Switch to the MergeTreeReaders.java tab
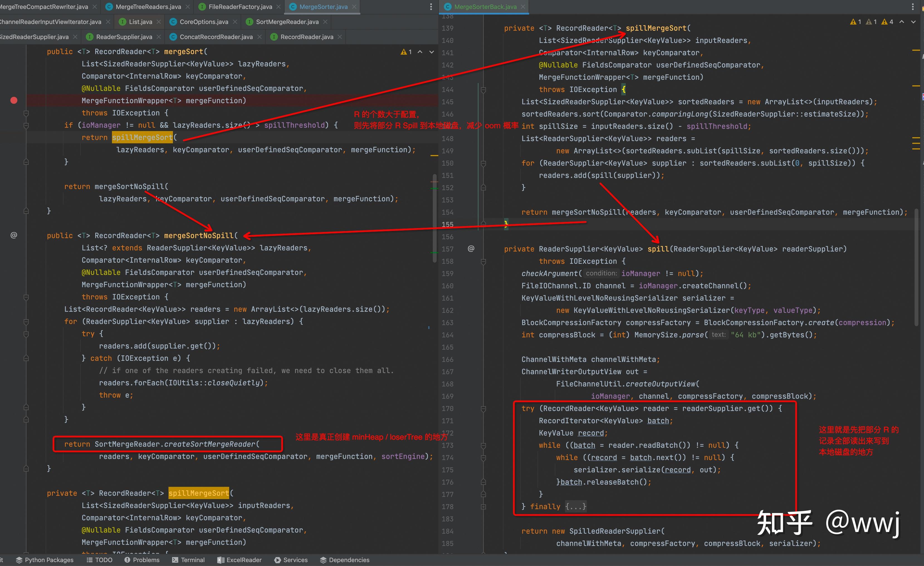 point(148,7)
